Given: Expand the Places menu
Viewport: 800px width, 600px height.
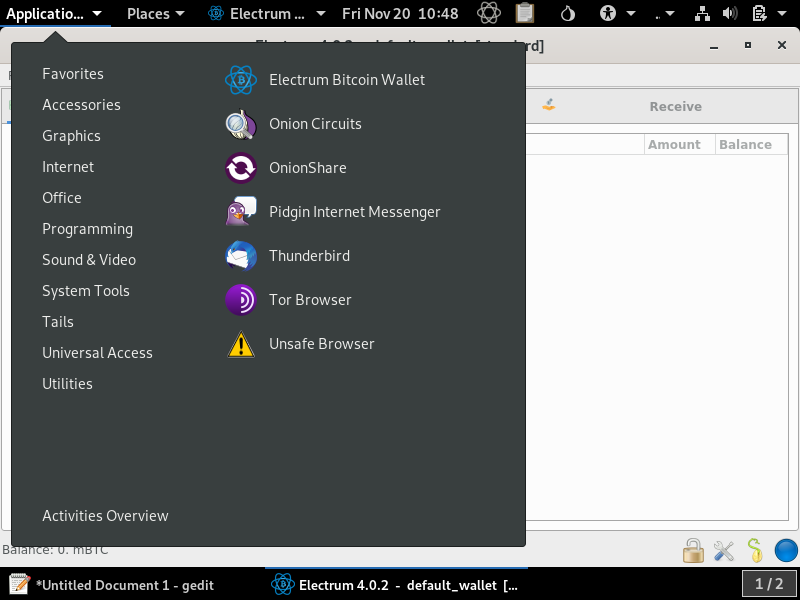Looking at the screenshot, I should [x=156, y=13].
